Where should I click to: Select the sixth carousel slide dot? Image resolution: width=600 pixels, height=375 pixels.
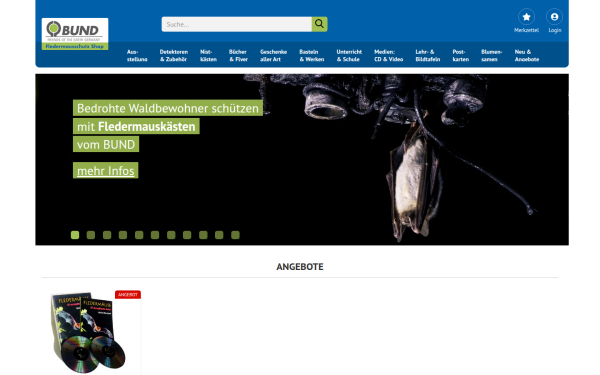(x=155, y=235)
